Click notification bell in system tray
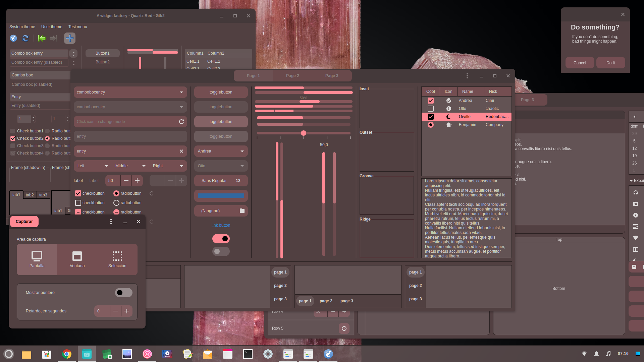 pos(596,354)
